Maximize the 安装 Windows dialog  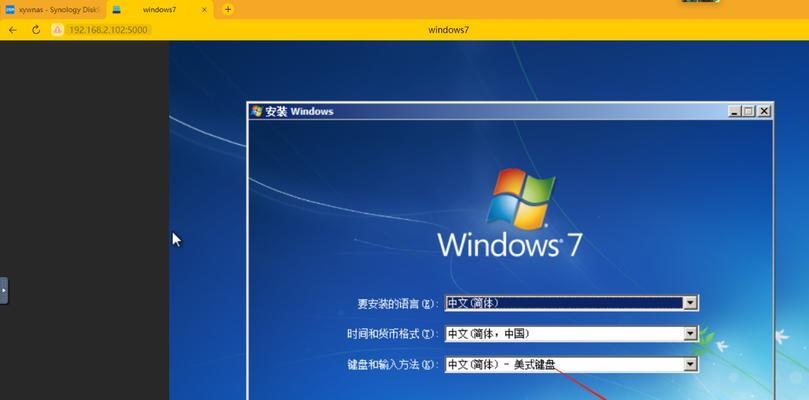pos(749,111)
